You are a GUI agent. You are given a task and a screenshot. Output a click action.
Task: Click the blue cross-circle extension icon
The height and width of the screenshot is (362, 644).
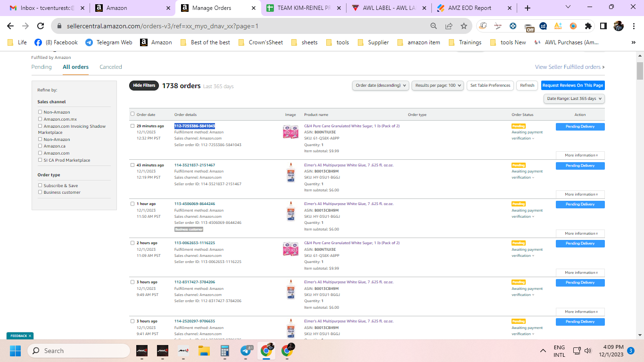(x=513, y=26)
